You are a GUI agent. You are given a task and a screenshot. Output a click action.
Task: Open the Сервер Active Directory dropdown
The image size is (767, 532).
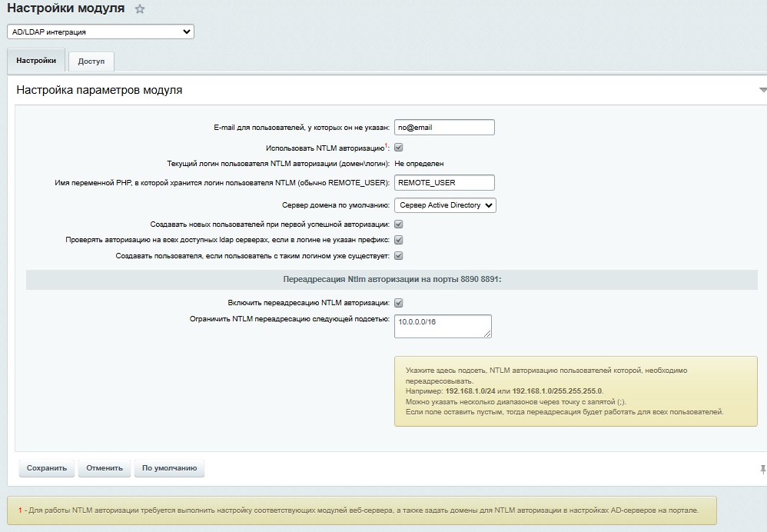click(x=445, y=205)
